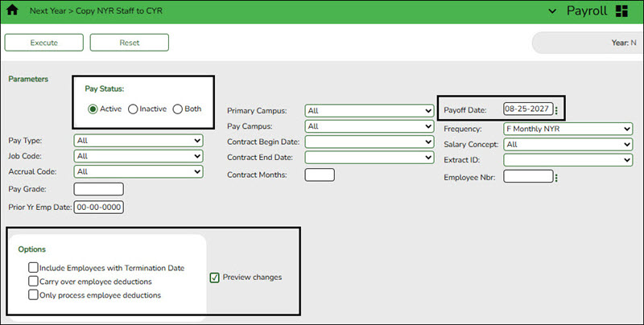Viewport: 644px width, 325px height.
Task: Open the Pay Type dropdown
Action: tap(138, 141)
